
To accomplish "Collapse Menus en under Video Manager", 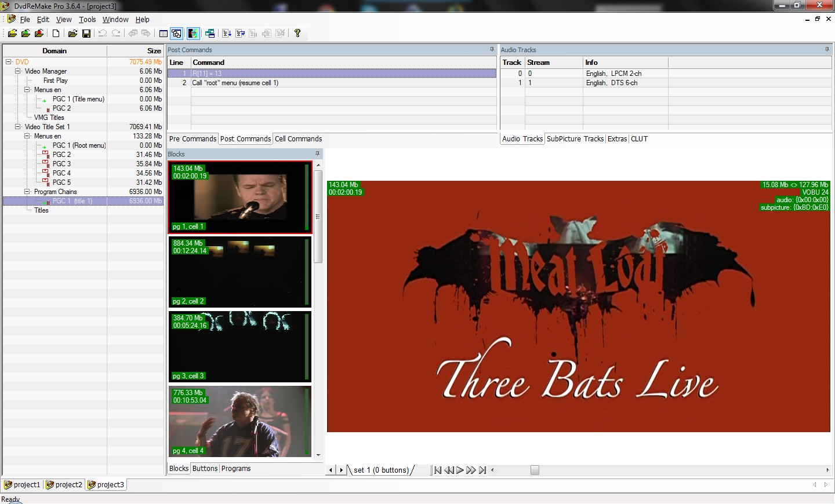I will (x=27, y=89).
